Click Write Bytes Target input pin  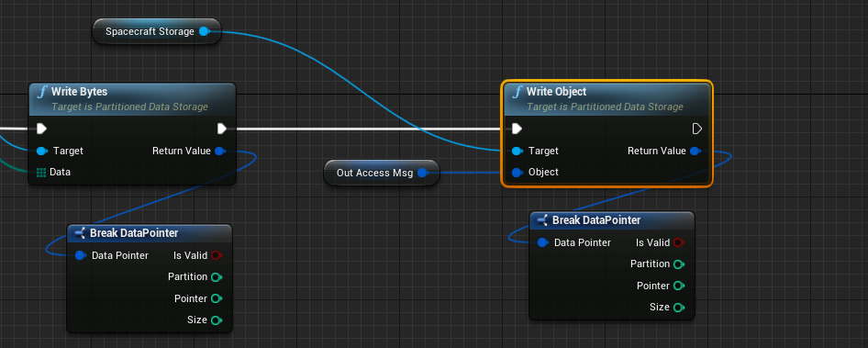pos(41,151)
